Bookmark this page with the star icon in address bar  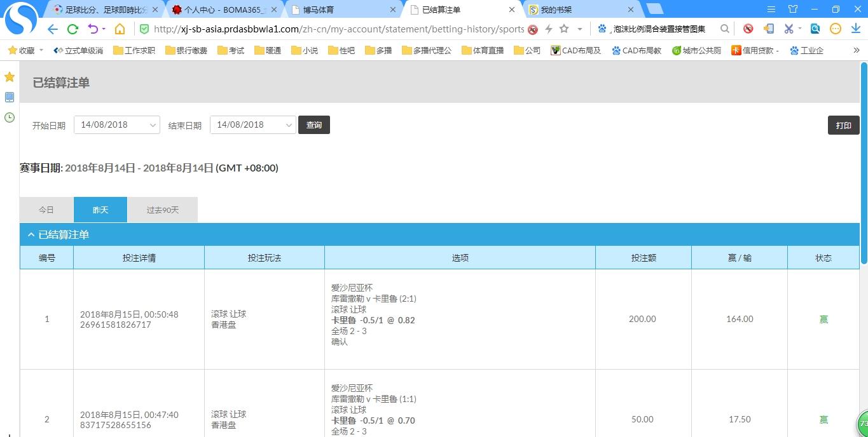(x=564, y=29)
